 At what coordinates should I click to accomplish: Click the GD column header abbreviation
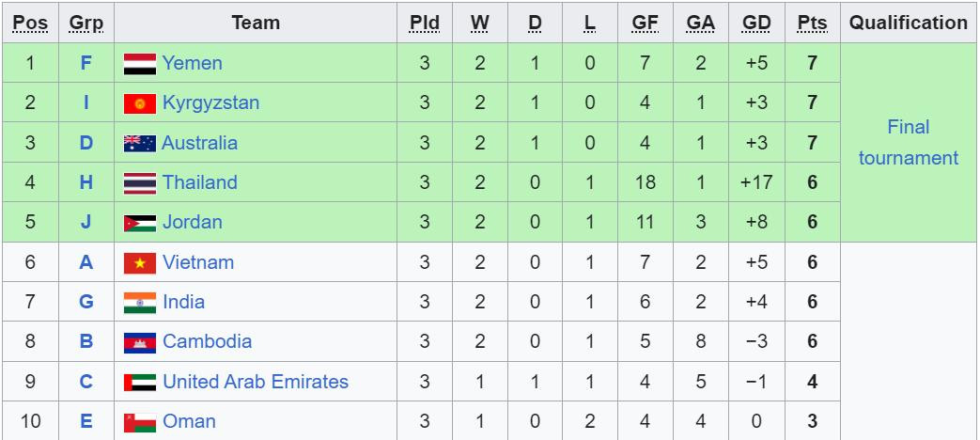pyautogui.click(x=756, y=23)
